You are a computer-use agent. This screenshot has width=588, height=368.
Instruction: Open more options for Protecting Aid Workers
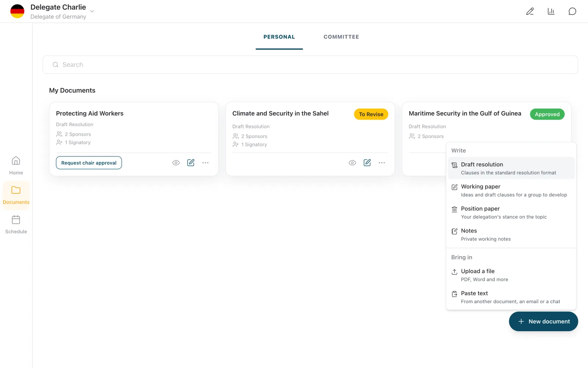(205, 163)
